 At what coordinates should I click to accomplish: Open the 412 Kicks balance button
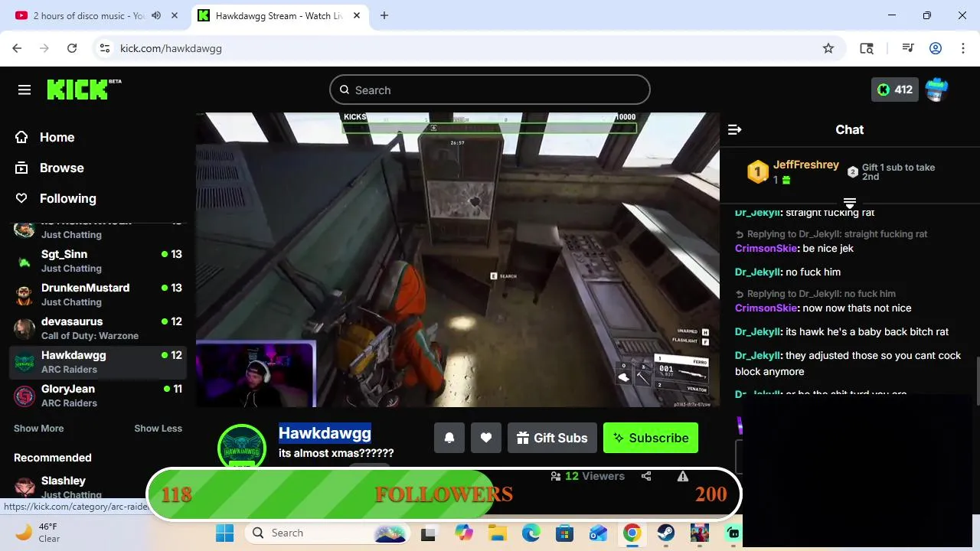[x=894, y=90]
